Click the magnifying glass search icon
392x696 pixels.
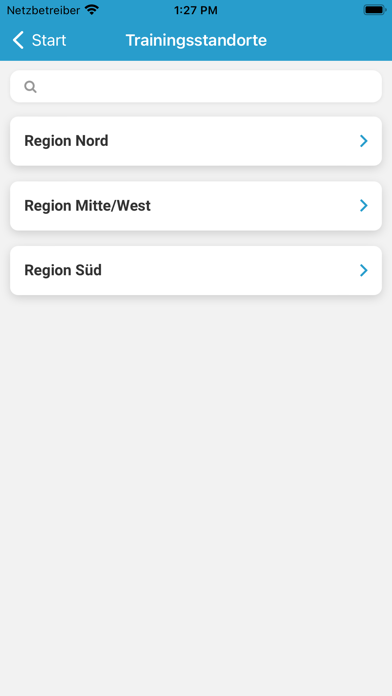coord(30,87)
